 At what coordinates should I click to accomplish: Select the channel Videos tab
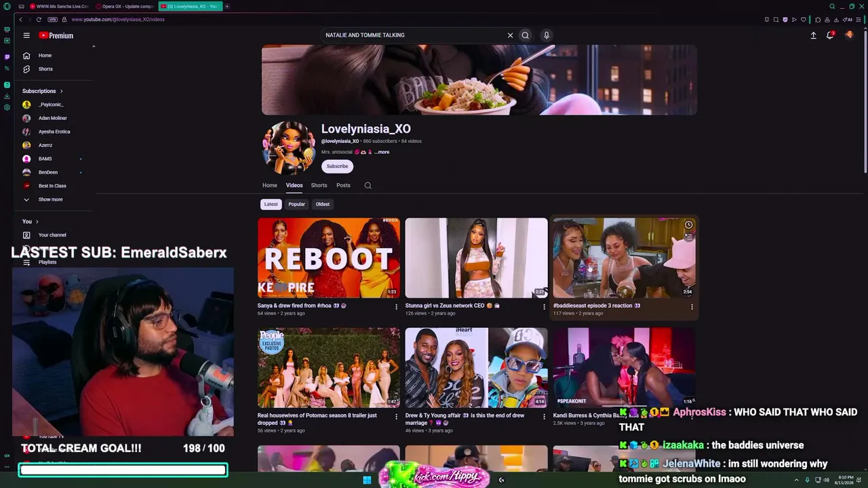coord(294,185)
